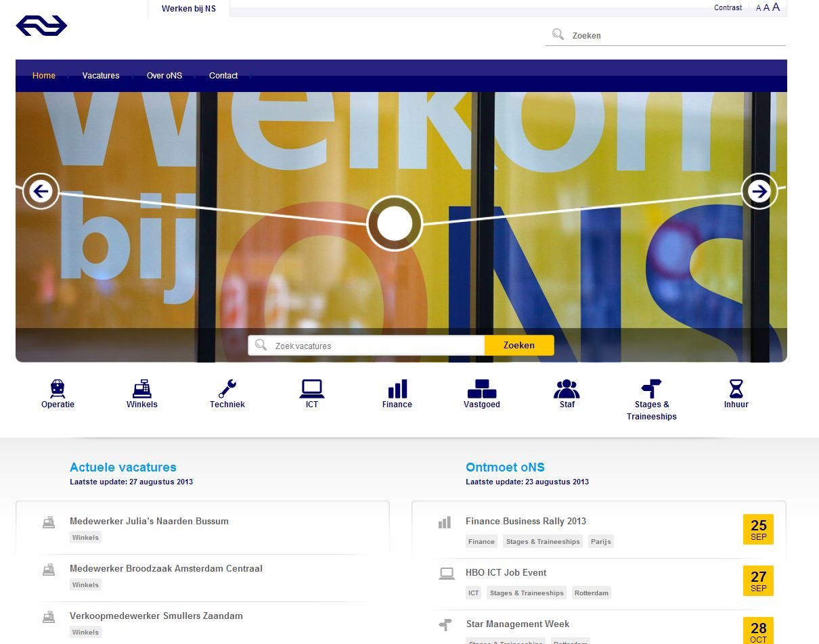Toggle the Contrast display mode

728,8
